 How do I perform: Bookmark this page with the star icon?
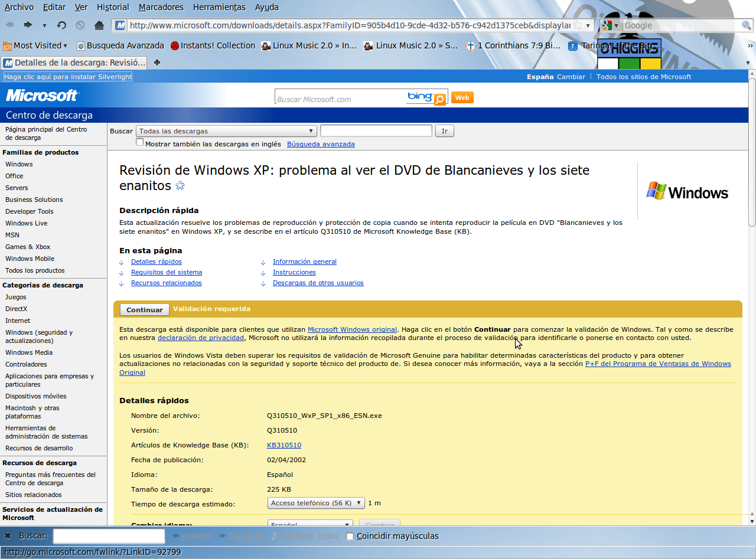click(x=578, y=25)
